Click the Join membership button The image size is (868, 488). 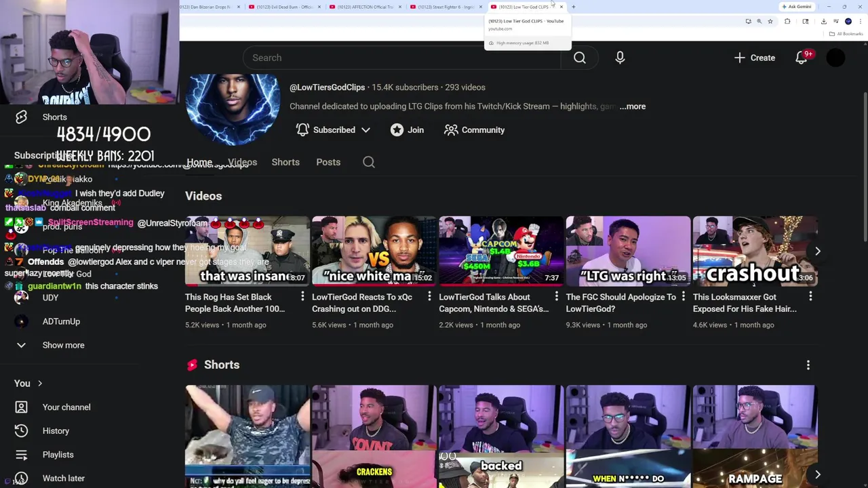coord(408,130)
